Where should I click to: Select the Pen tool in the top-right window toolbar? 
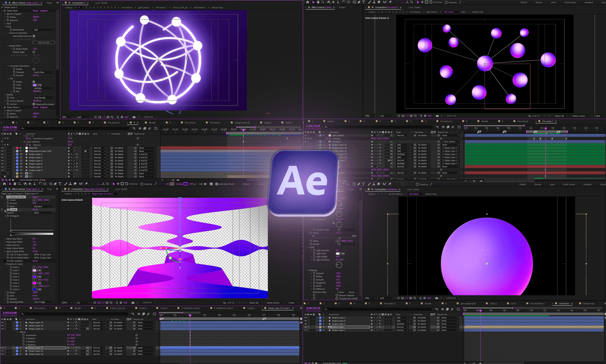tap(359, 2)
